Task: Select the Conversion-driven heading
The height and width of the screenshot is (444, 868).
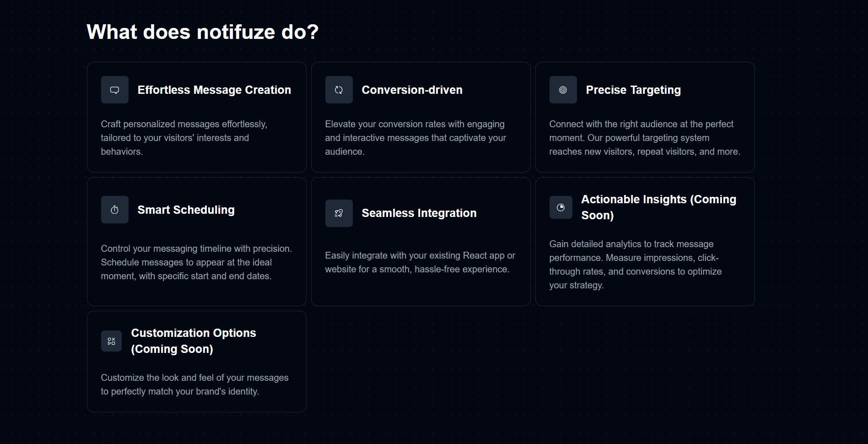Action: click(412, 90)
